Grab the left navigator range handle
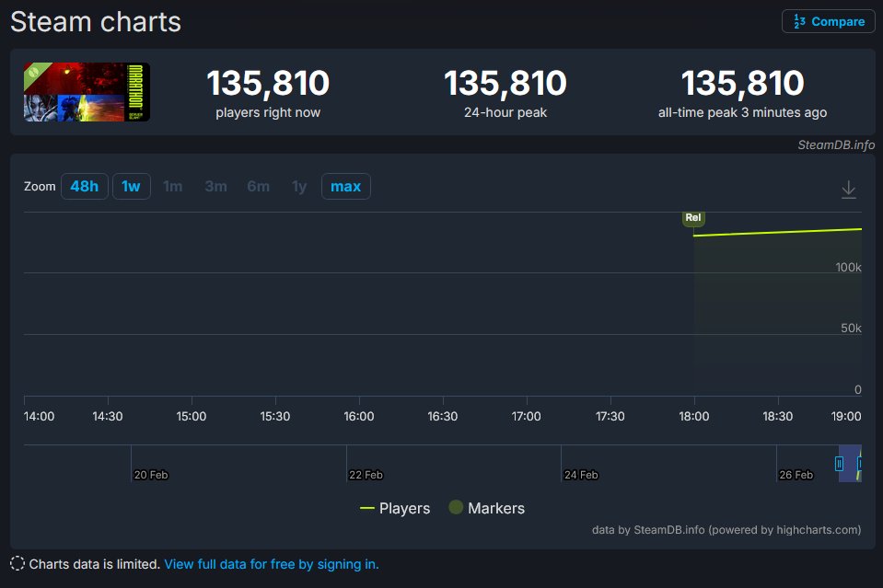883x588 pixels. tap(839, 464)
